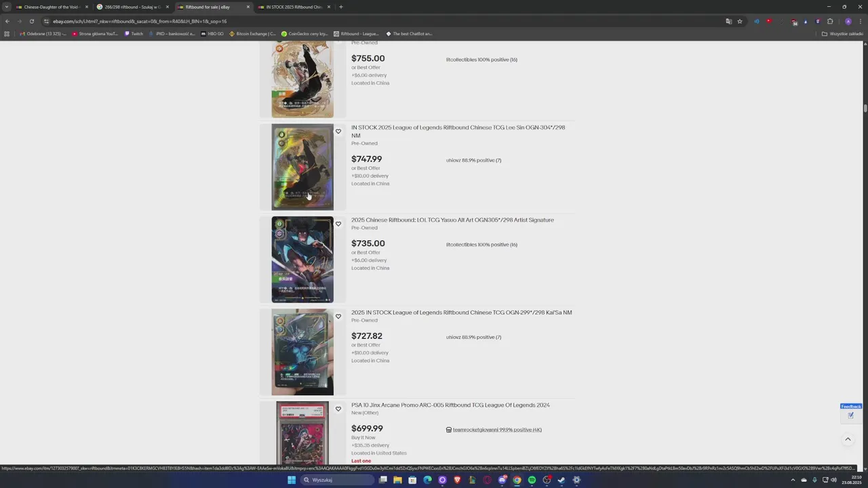Open Yasuo Alt Art card thumbnail
The image size is (868, 488).
click(x=302, y=260)
